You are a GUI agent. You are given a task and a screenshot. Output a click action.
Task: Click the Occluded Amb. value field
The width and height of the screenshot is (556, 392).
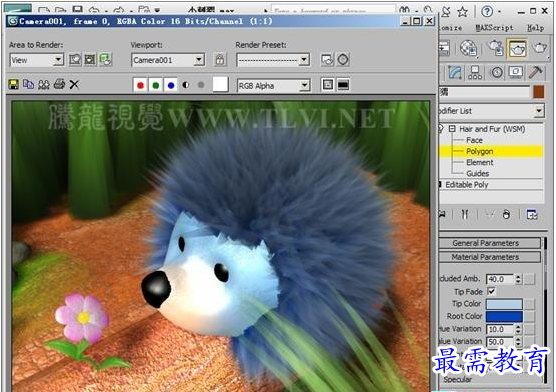(500, 279)
